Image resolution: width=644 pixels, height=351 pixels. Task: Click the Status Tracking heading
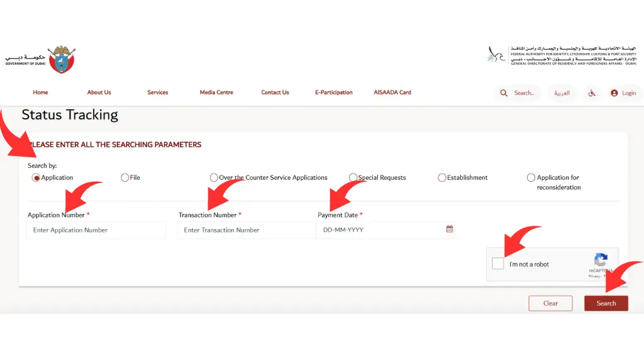coord(70,114)
